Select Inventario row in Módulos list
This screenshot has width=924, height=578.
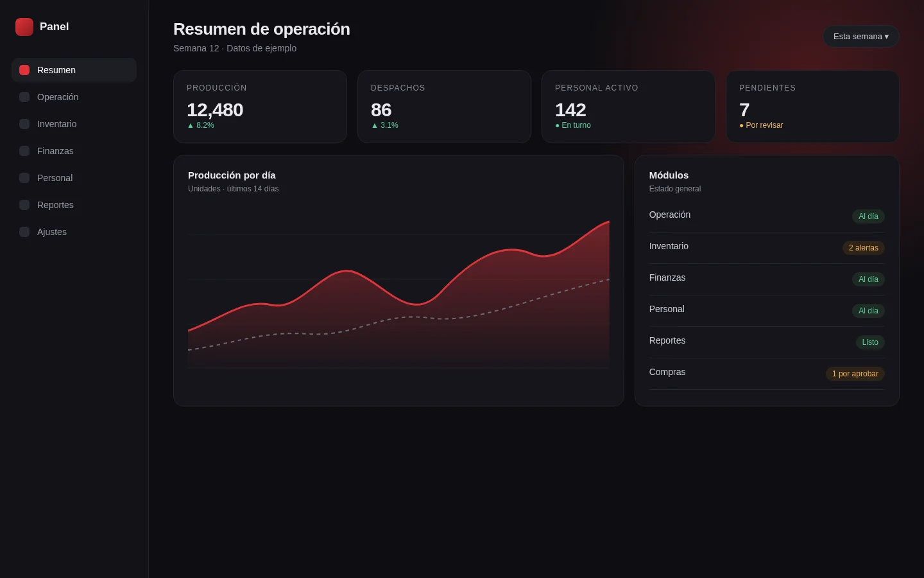767,248
